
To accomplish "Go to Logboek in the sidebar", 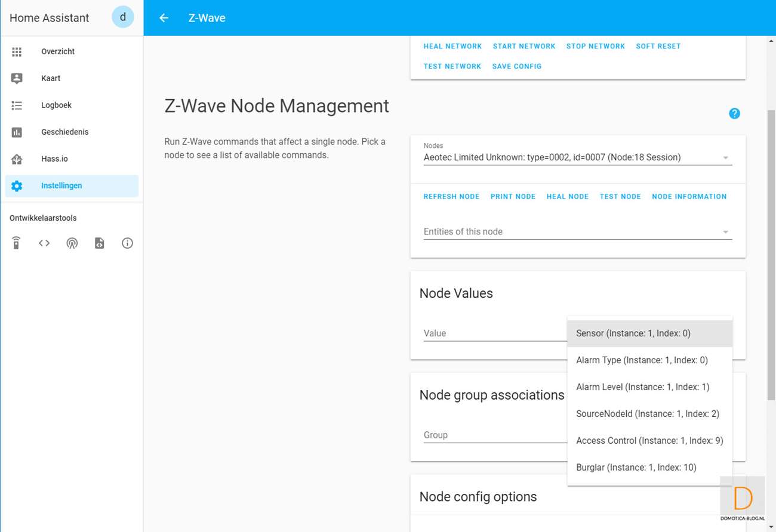I will point(56,105).
